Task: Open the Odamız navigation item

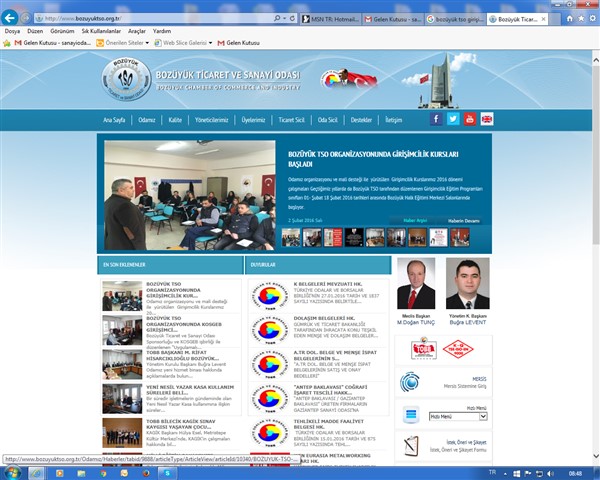Action: (147, 120)
